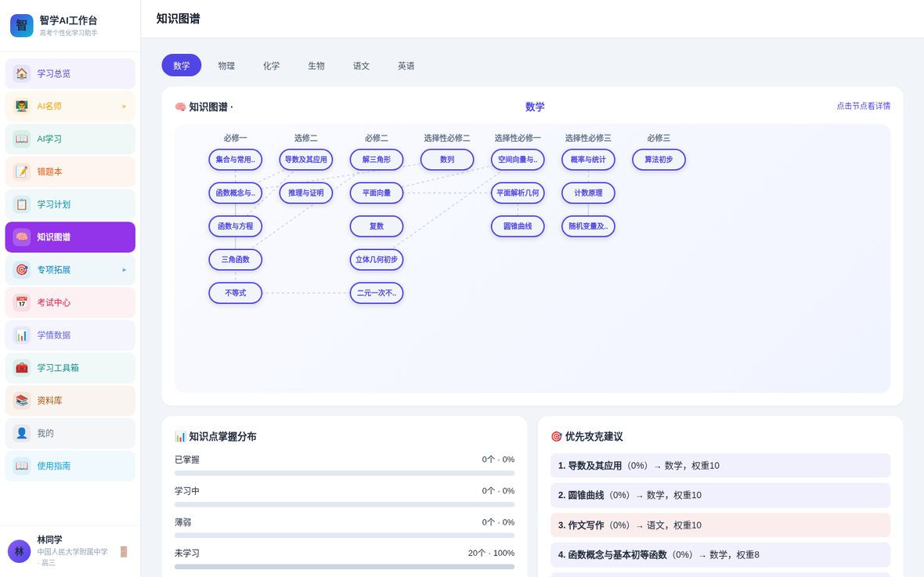The image size is (924, 577).
Task: Open the 函数概念与.. graph node
Action: click(235, 193)
